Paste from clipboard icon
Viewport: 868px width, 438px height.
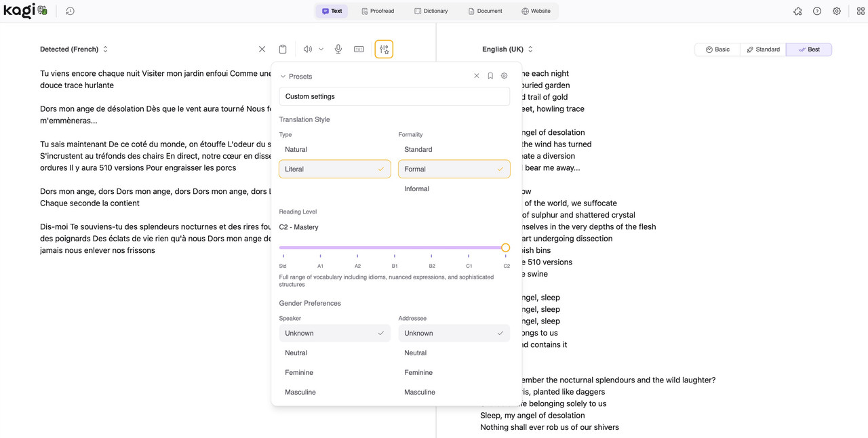pos(283,49)
